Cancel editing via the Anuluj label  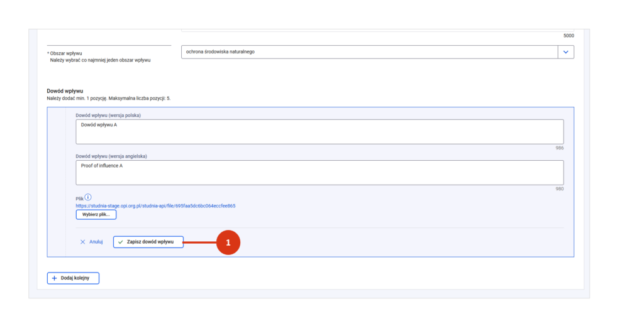tap(96, 242)
